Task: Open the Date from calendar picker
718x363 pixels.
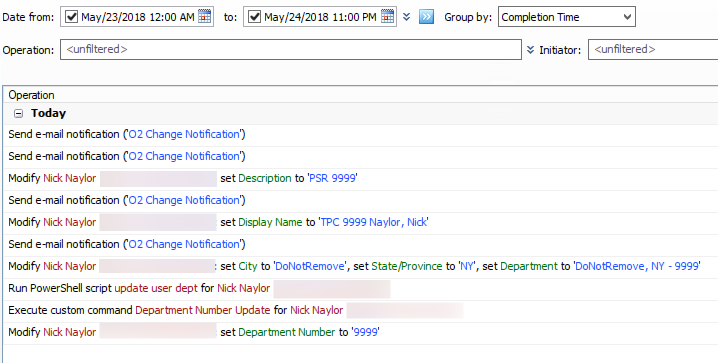Action: 205,17
